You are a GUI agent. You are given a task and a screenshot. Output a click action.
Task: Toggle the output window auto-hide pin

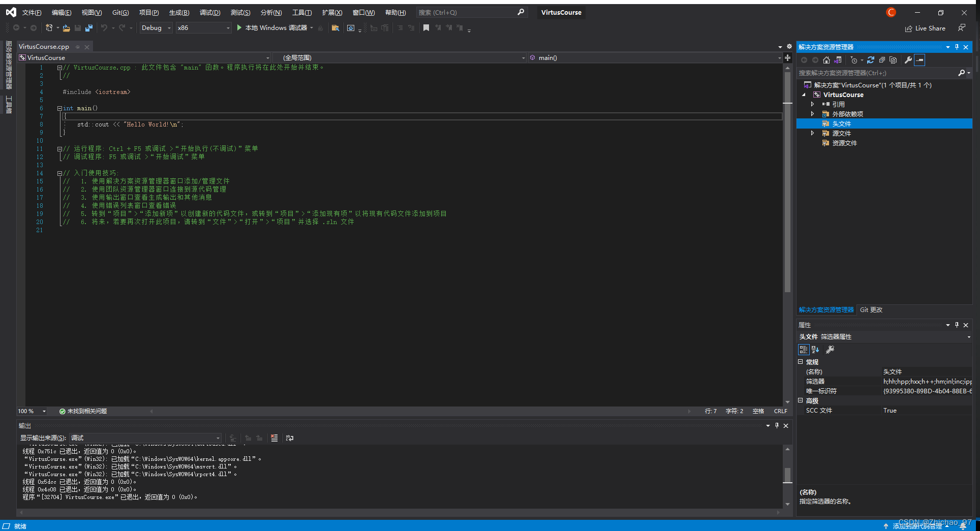point(776,426)
